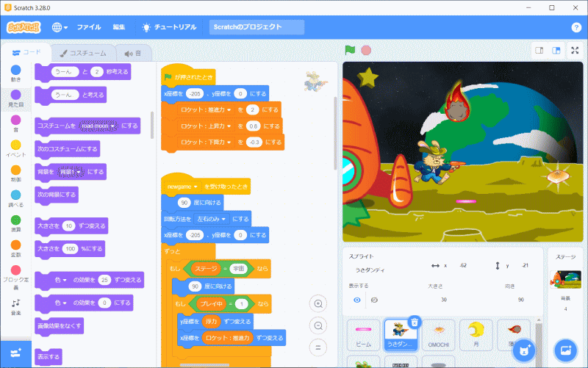Click the 次のコスチュームにする block
The height and width of the screenshot is (368, 588).
pyautogui.click(x=68, y=149)
